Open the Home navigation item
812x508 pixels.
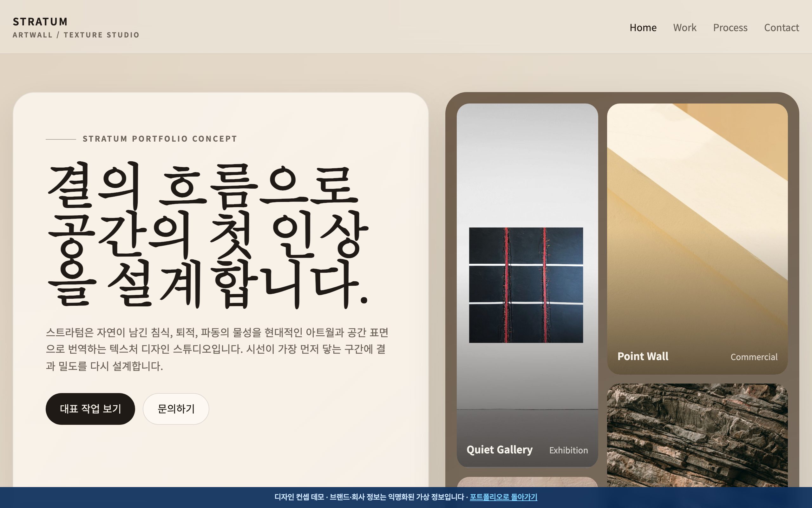tap(643, 28)
